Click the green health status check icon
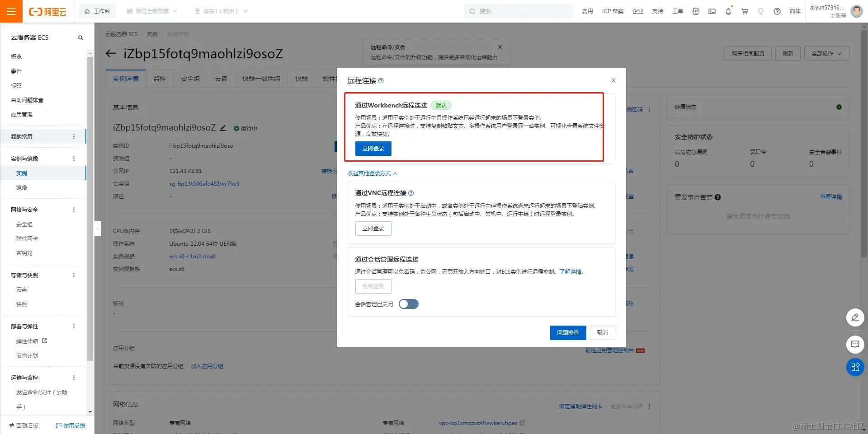The image size is (868, 434). (x=839, y=107)
